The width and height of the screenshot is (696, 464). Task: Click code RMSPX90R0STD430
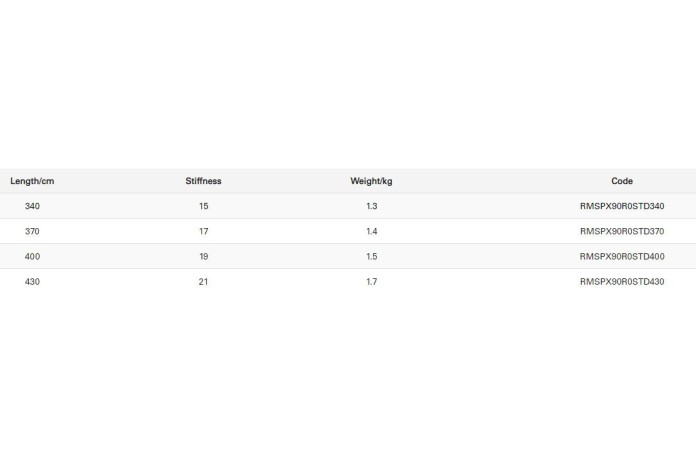pos(622,282)
